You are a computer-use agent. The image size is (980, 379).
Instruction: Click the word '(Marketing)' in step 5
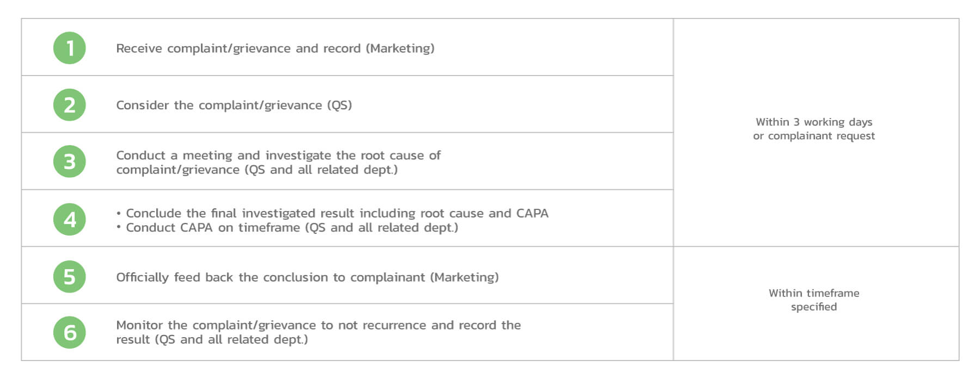[x=464, y=277]
